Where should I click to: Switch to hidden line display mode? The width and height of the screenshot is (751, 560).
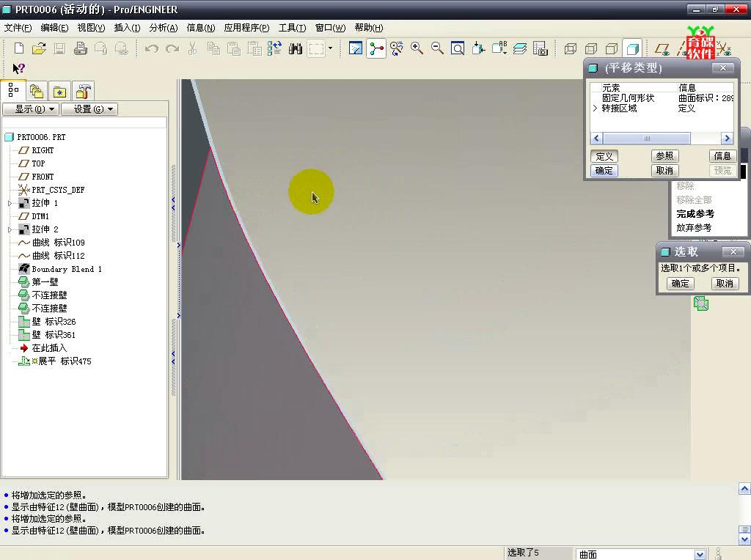[x=591, y=48]
